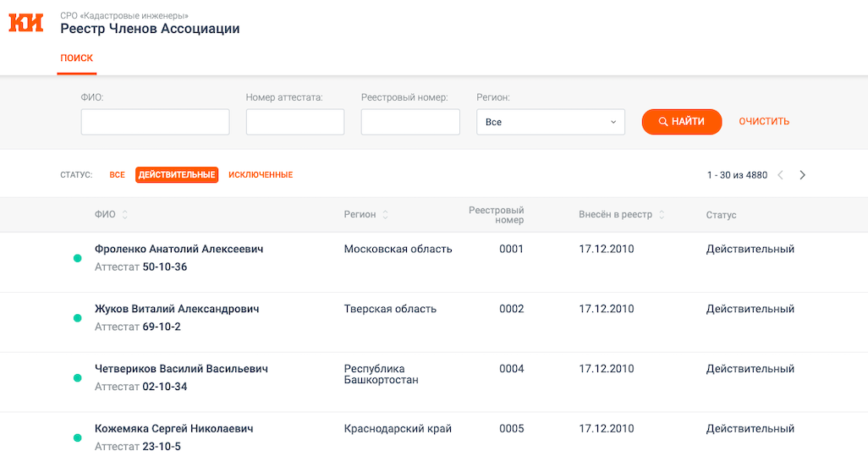Click registry number 0004
Viewport: 868px width, 462px height.
(512, 369)
